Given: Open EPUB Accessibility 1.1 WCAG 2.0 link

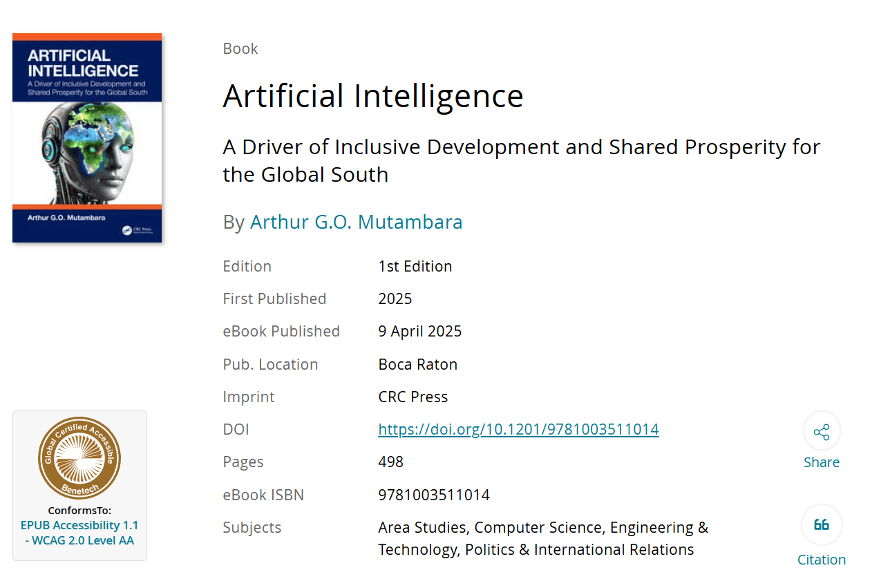Looking at the screenshot, I should (x=79, y=533).
